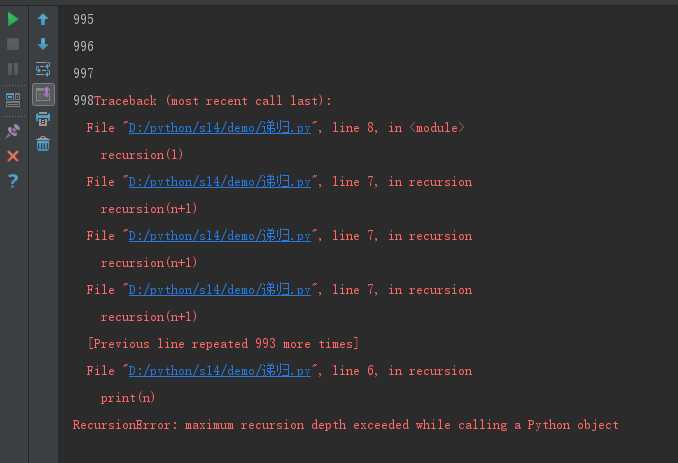Print the console output with the printer icon
678x463 pixels.
(x=43, y=119)
